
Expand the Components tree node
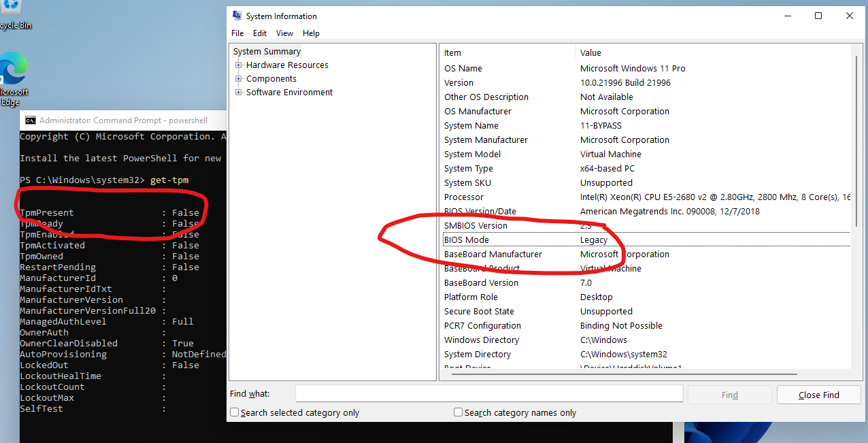click(x=239, y=79)
